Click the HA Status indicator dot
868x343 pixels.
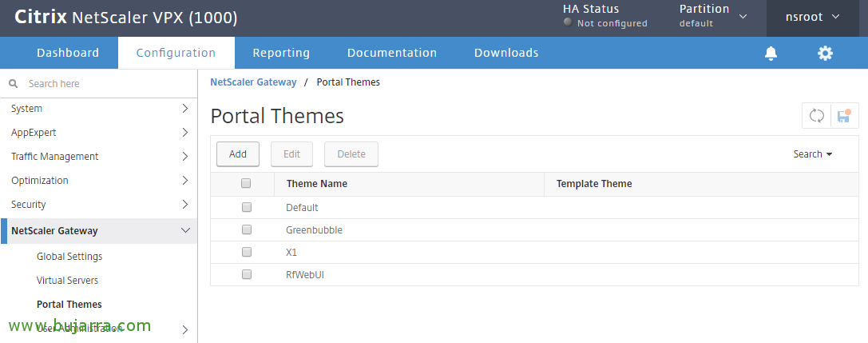pos(568,22)
